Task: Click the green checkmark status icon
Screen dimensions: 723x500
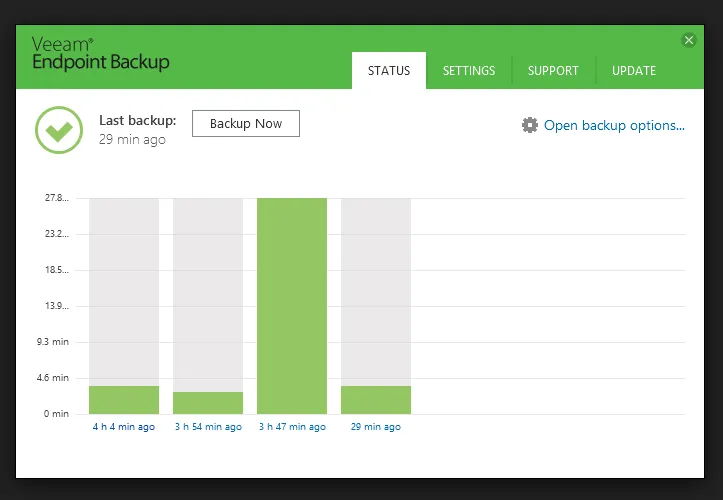Action: click(x=59, y=130)
